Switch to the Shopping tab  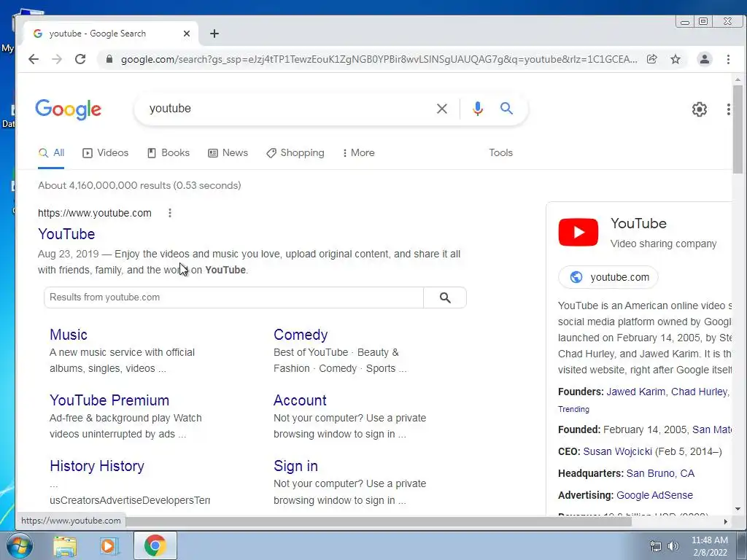tap(295, 153)
